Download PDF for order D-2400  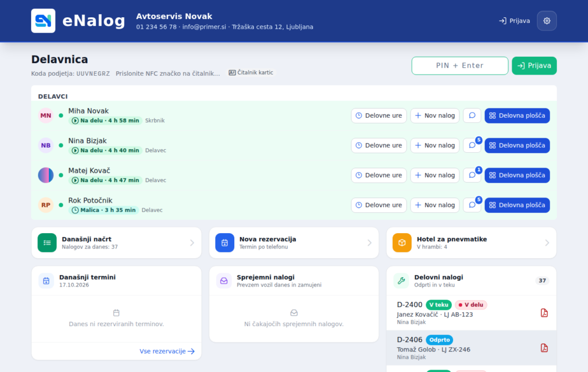coord(544,313)
